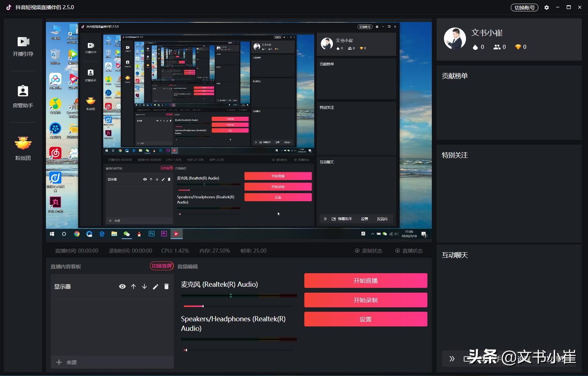The width and height of the screenshot is (588, 376).
Task: Open the 房管助手 sidebar item
Action: click(23, 97)
